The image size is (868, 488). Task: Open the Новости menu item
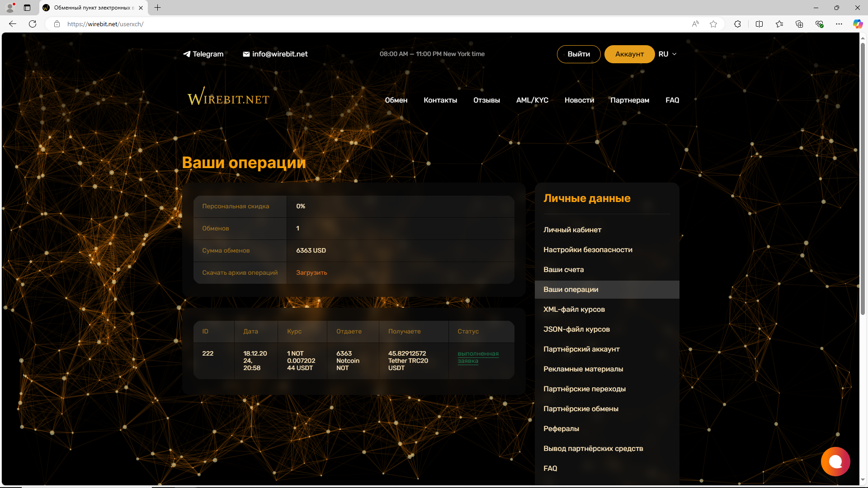click(x=579, y=100)
